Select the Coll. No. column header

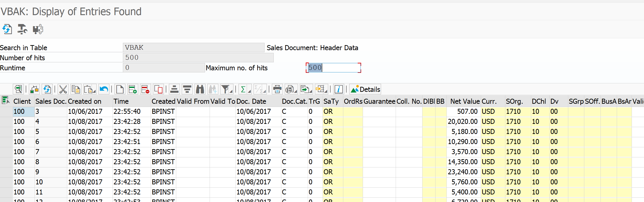coord(409,101)
